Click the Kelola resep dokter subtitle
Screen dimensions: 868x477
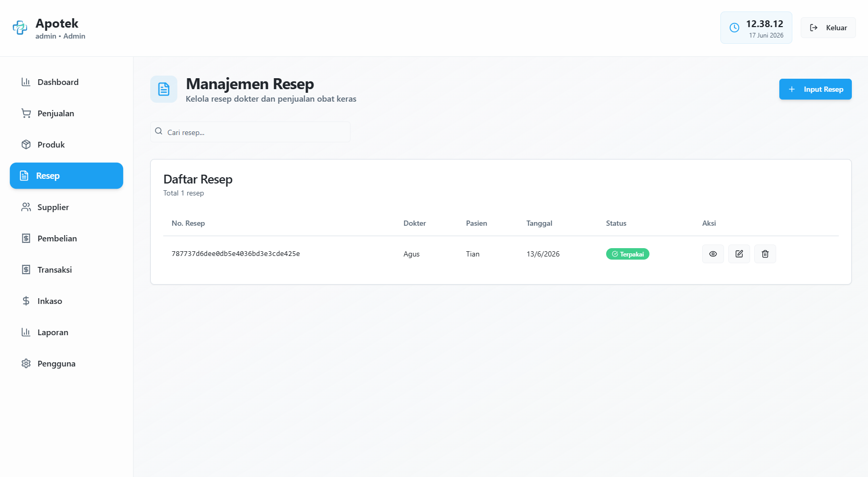pos(271,99)
